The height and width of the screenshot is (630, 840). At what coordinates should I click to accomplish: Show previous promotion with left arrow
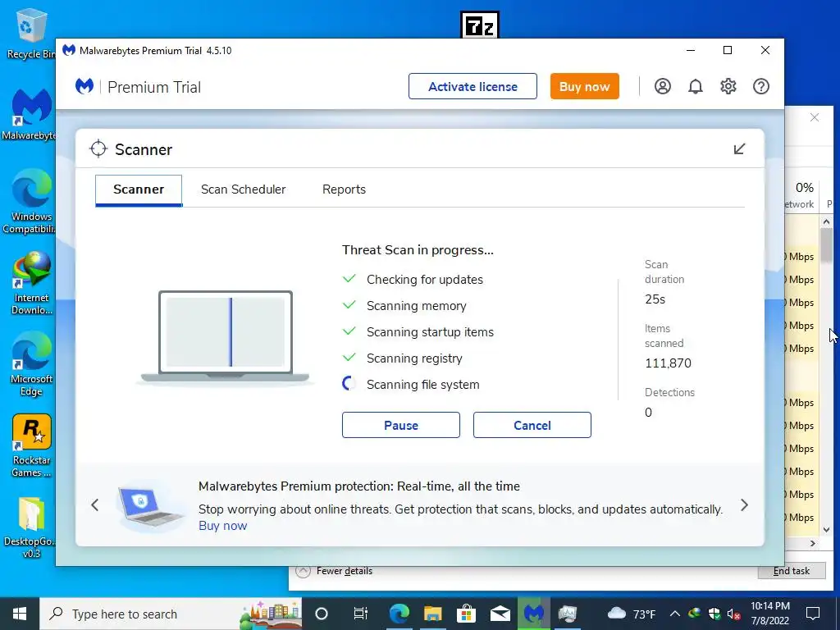95,504
